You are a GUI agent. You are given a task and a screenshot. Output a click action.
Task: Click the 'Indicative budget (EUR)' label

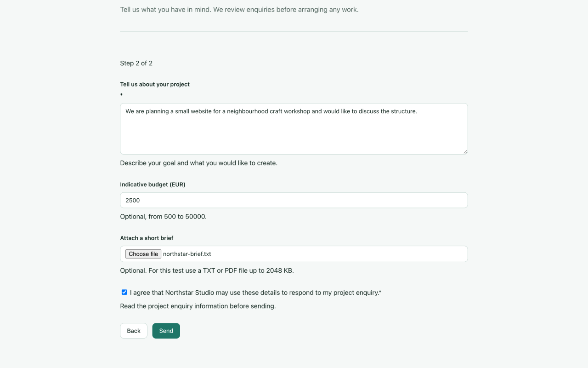point(153,184)
